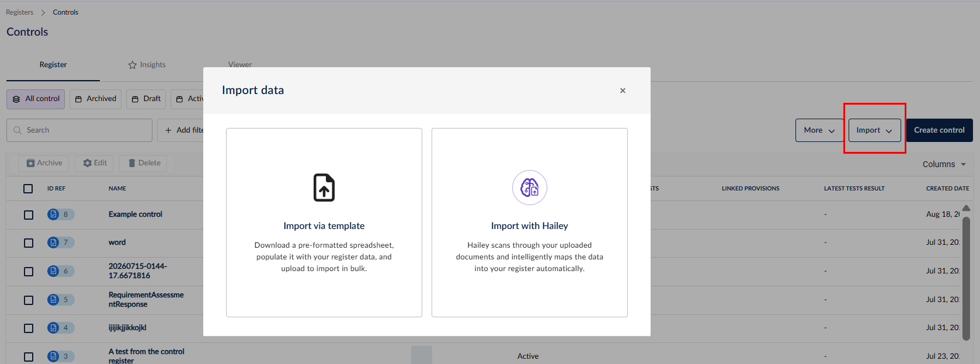The height and width of the screenshot is (364, 980).
Task: Expand the Import dropdown
Action: [874, 130]
